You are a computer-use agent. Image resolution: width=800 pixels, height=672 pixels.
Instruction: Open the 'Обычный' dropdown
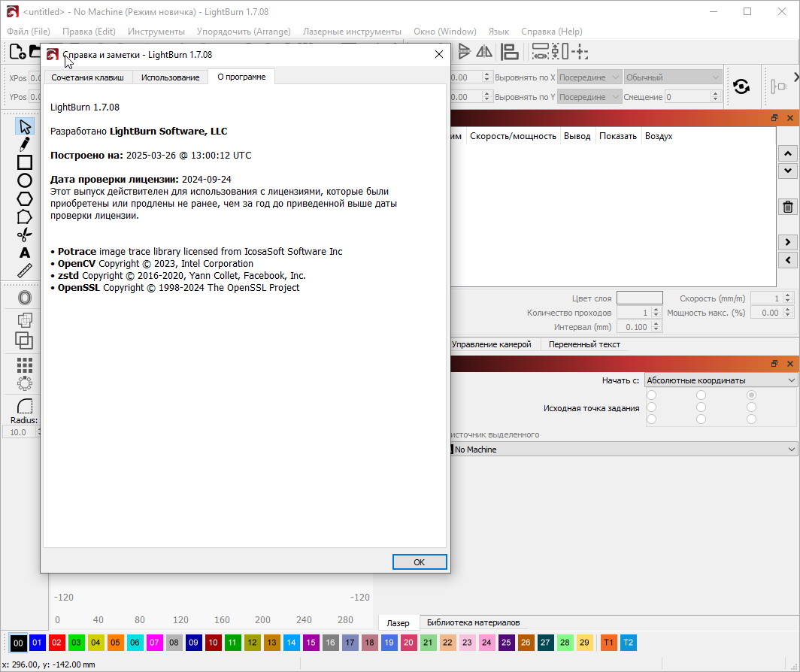coord(673,77)
